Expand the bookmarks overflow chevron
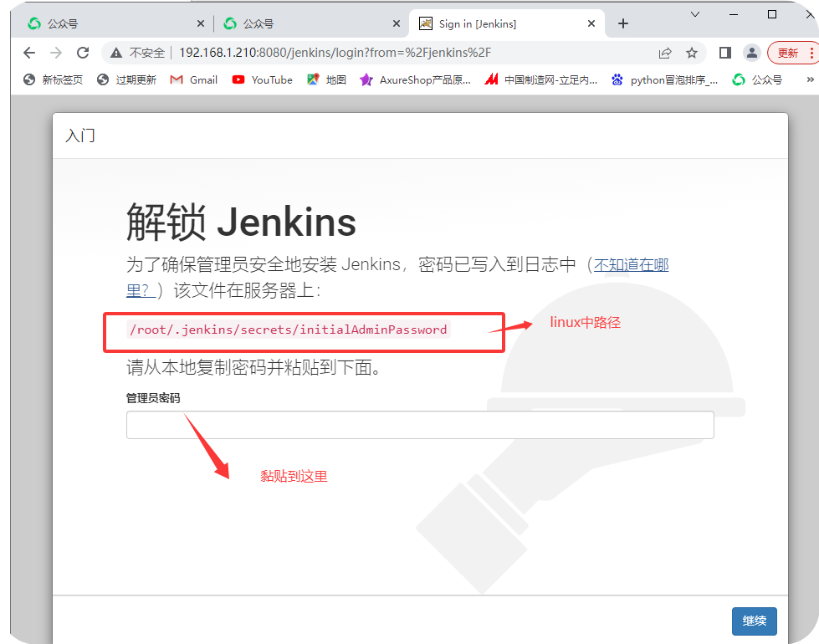Screen dimensions: 819x644 coord(810,80)
